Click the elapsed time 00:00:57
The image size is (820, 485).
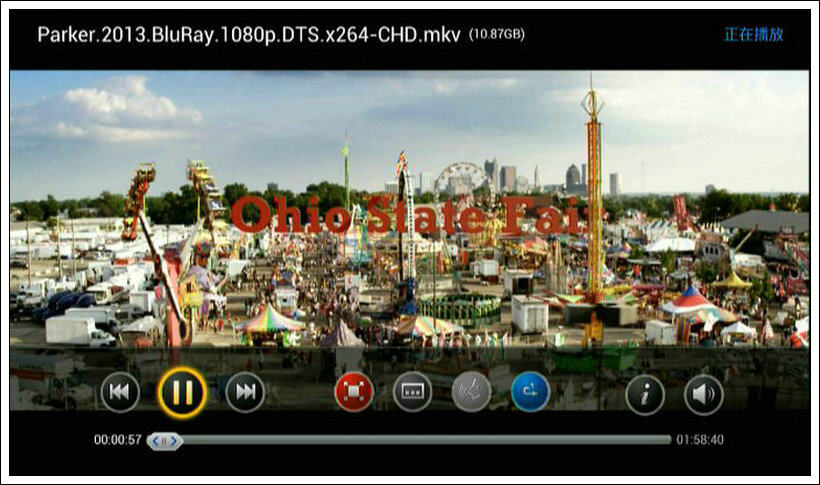pyautogui.click(x=118, y=440)
